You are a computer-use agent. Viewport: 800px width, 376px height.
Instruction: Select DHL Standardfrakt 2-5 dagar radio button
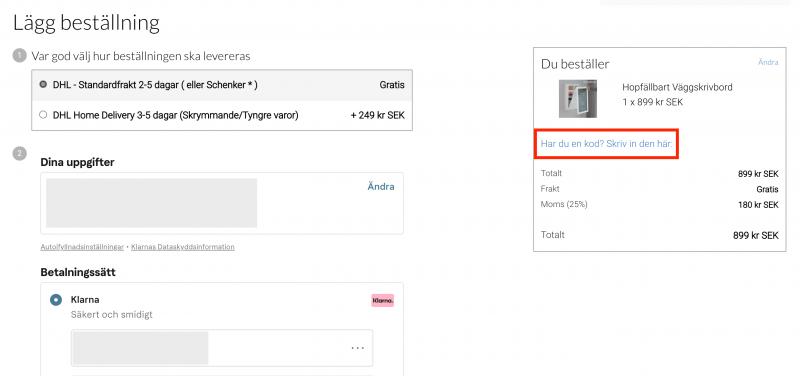43,84
